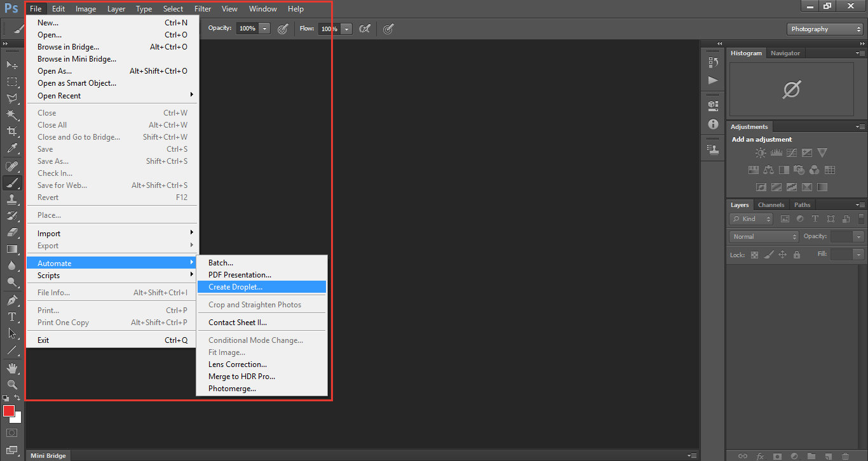Select the Crop tool
The width and height of the screenshot is (868, 461).
point(12,131)
